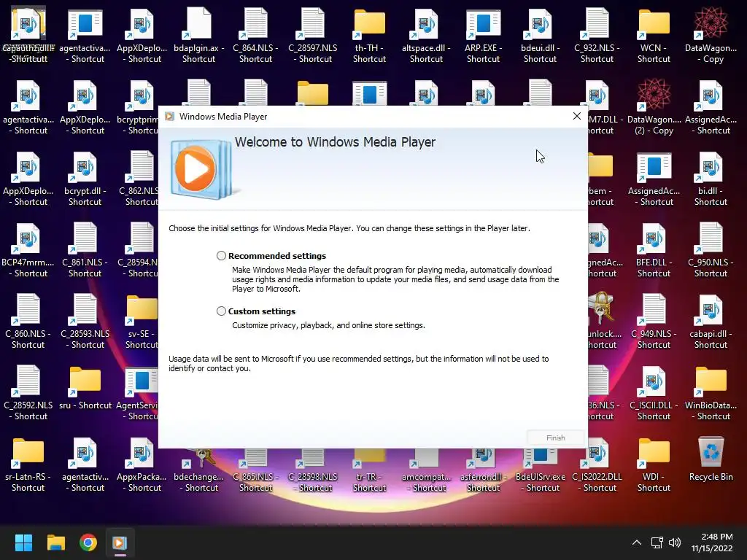Select the C_IS2022.DLL - Shortcut icon

coord(597,465)
